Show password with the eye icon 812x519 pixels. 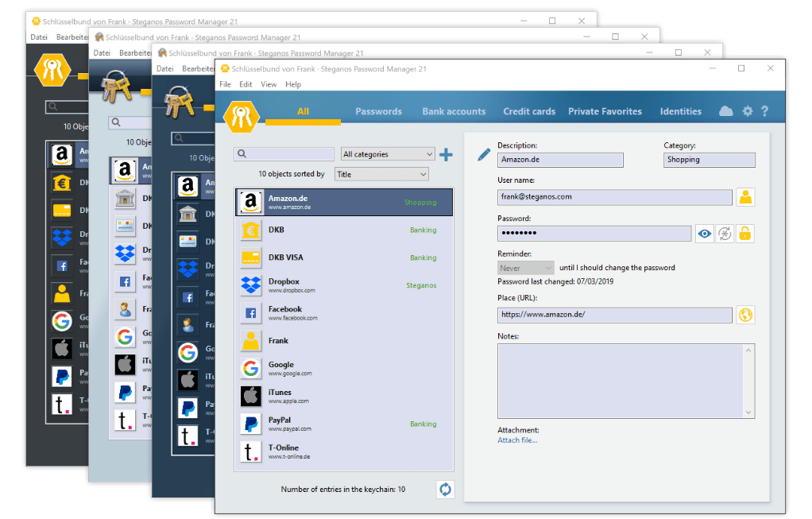[x=704, y=234]
